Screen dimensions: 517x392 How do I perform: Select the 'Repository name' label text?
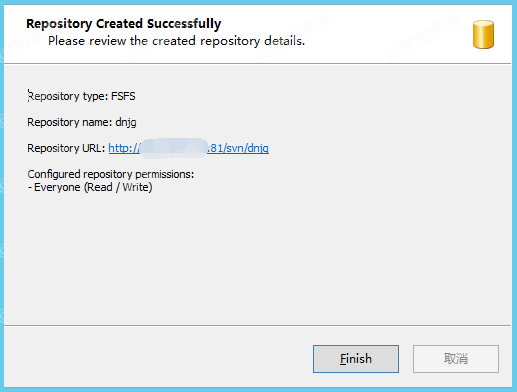pos(70,122)
